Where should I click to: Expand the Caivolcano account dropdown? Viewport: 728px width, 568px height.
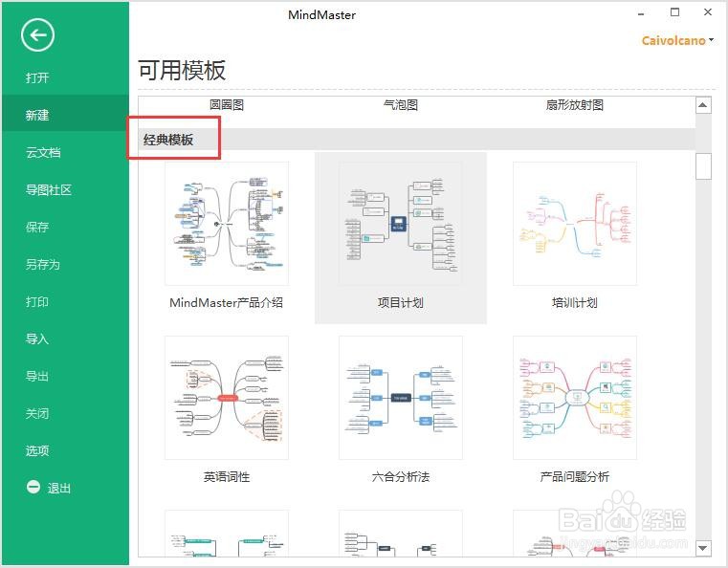(x=677, y=40)
